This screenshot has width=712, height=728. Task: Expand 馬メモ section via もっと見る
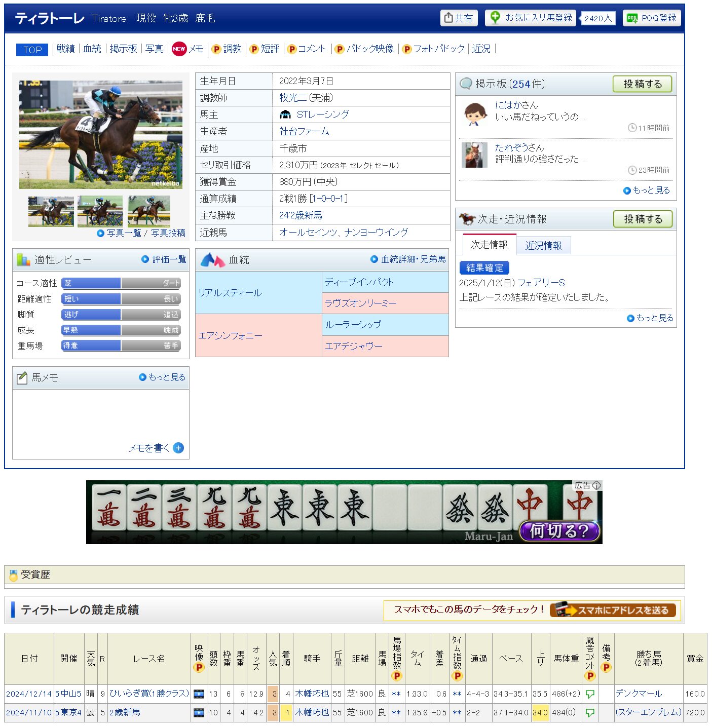coord(162,377)
